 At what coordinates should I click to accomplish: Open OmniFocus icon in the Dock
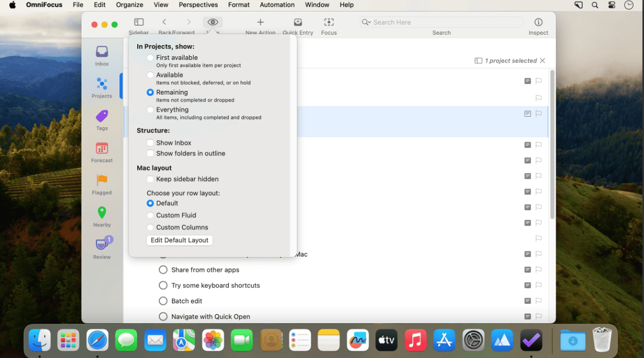tap(531, 341)
